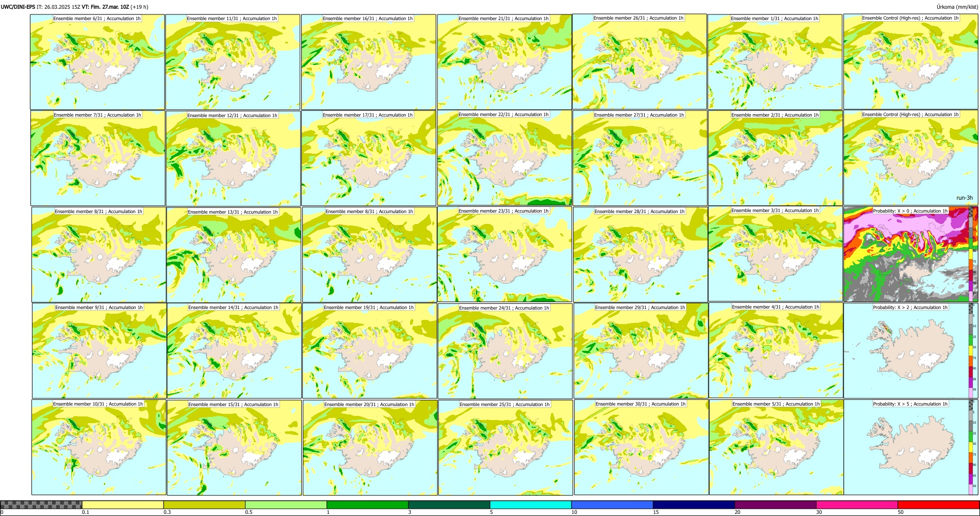Open the Ensemble member 6/31 precipitation map
The height and width of the screenshot is (516, 980).
(x=97, y=62)
